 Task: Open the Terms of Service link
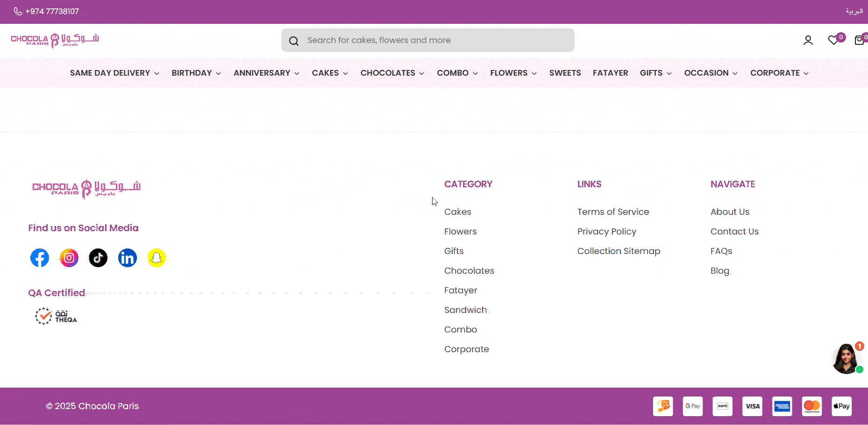point(613,212)
